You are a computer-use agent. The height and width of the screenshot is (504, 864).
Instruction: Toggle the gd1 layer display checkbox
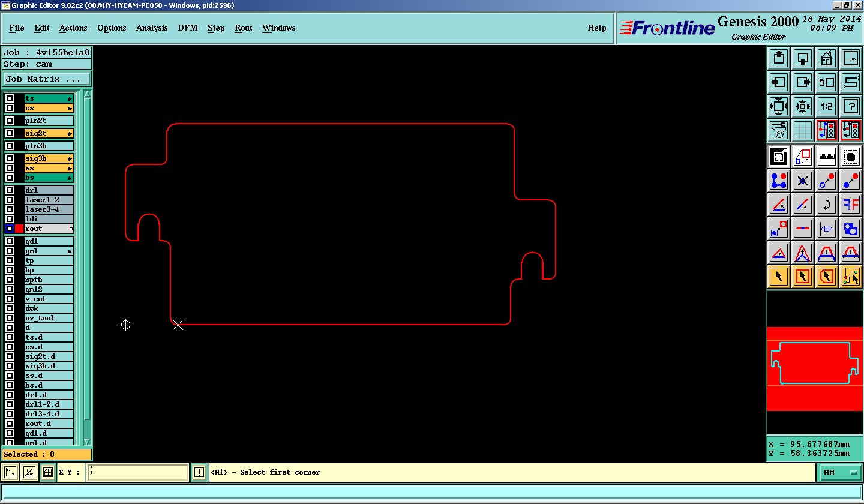[x=10, y=241]
